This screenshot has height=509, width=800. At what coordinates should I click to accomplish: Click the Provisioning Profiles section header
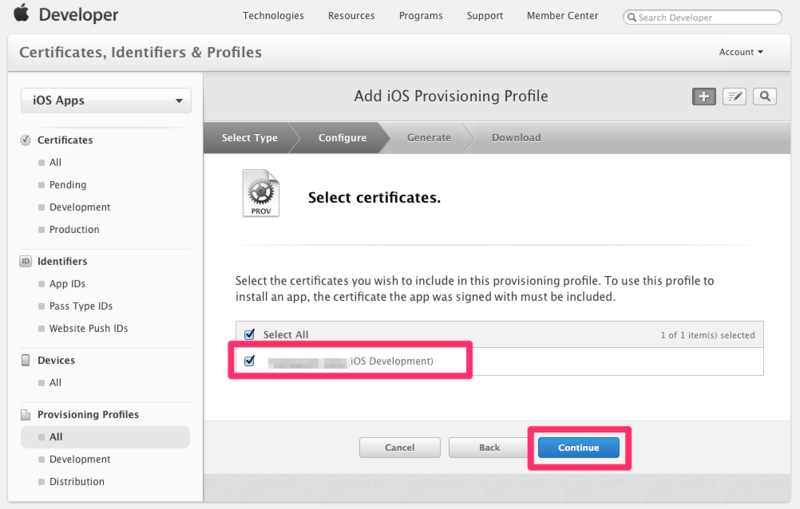pos(88,415)
